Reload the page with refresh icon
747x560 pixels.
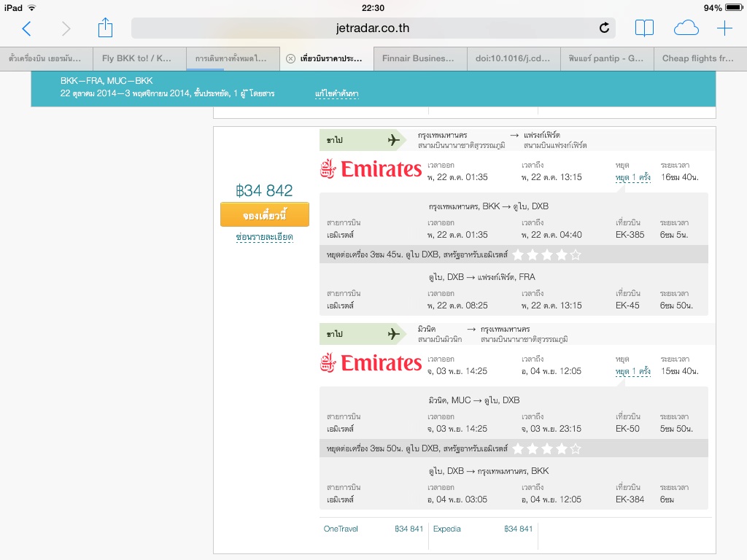[x=604, y=28]
